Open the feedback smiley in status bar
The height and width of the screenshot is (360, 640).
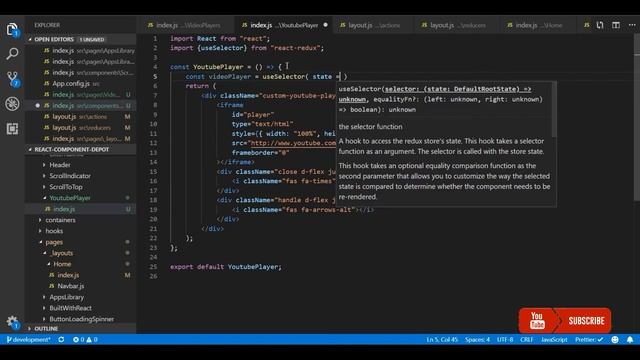click(615, 339)
